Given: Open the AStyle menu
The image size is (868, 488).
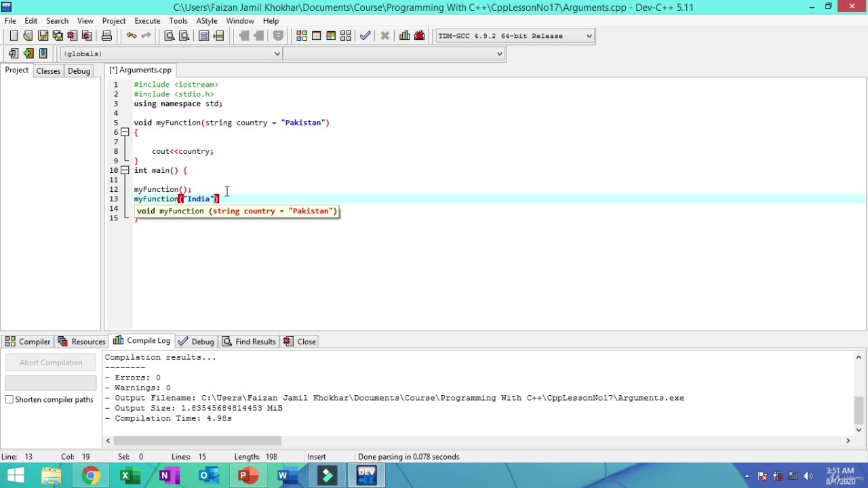Looking at the screenshot, I should [x=207, y=21].
